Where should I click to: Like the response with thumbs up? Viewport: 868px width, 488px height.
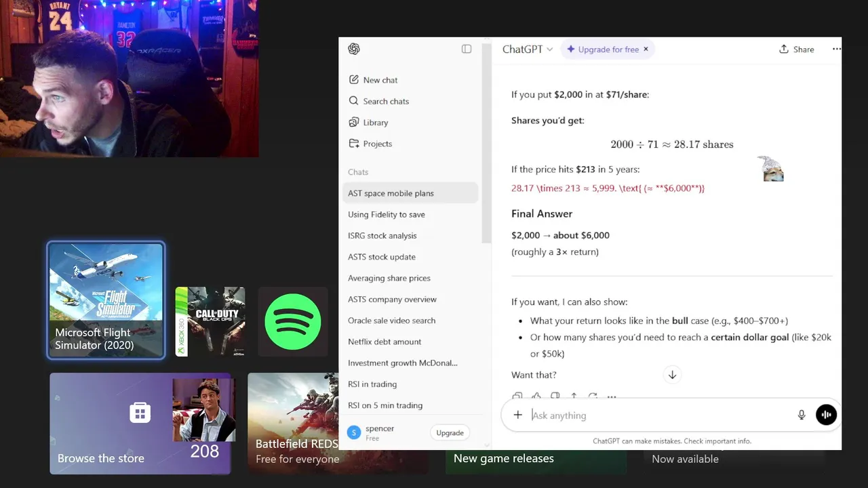(536, 396)
